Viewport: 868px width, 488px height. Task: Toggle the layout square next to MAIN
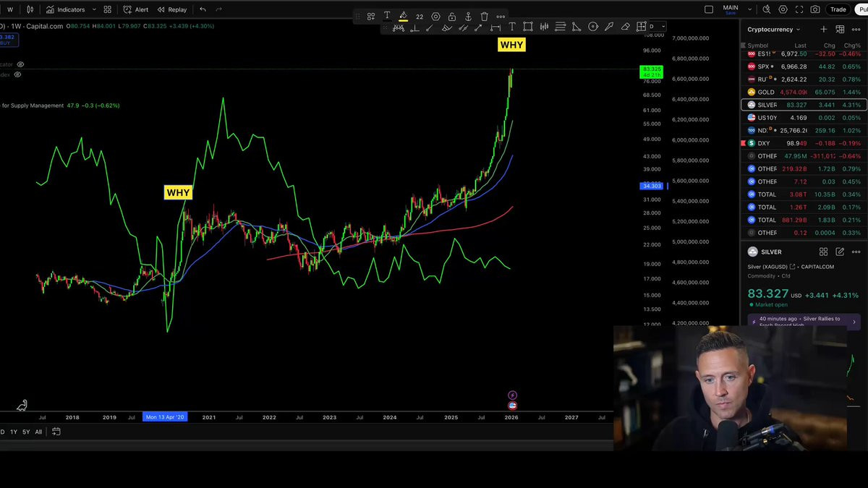pyautogui.click(x=709, y=9)
